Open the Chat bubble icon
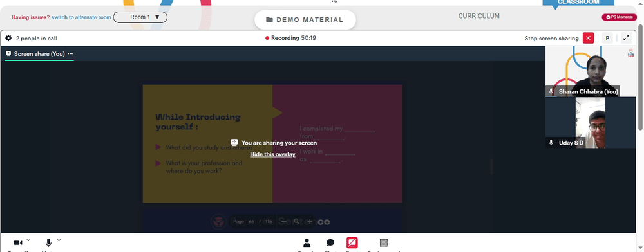This screenshot has width=644, height=252. (330, 242)
